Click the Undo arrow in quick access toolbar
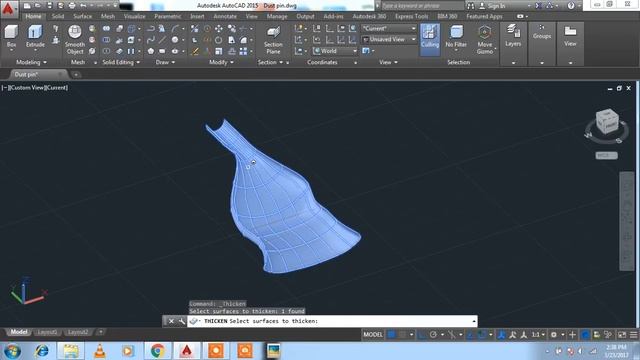640x360 pixels. pos(83,6)
